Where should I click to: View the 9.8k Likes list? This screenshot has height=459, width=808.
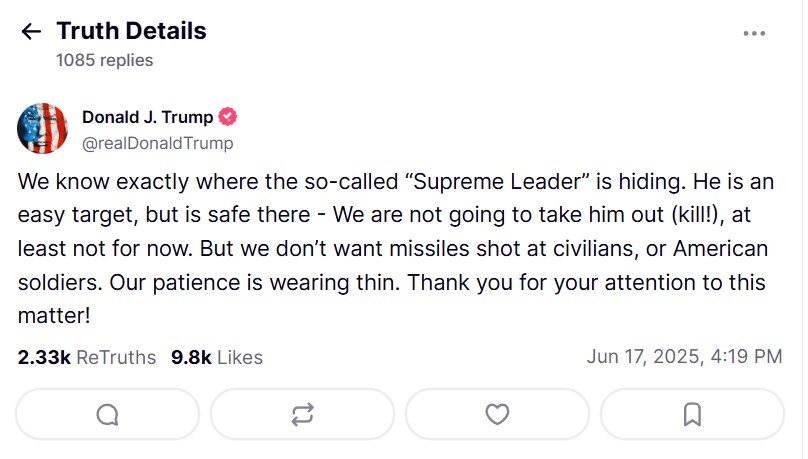click(x=217, y=357)
